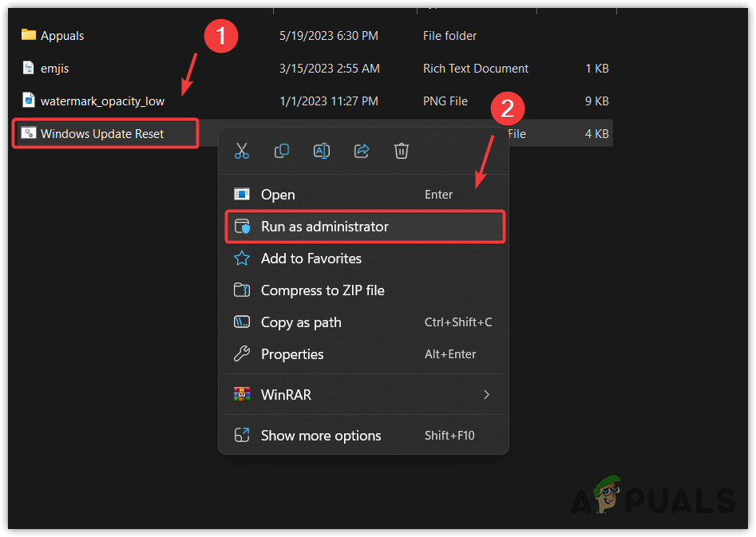Click the date 3/15/2023 2:55 AM
The width and height of the screenshot is (756, 537).
click(x=330, y=69)
